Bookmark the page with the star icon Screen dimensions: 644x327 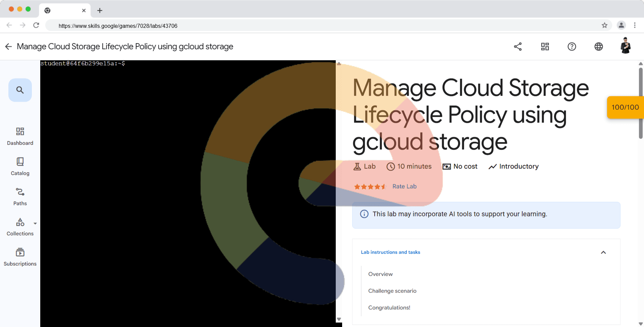(x=604, y=25)
